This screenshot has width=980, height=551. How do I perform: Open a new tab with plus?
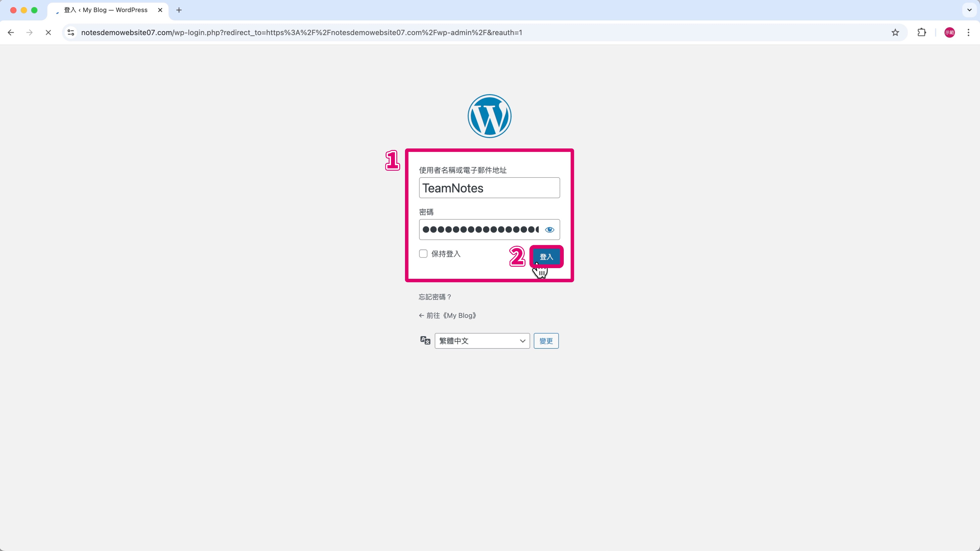pos(179,10)
